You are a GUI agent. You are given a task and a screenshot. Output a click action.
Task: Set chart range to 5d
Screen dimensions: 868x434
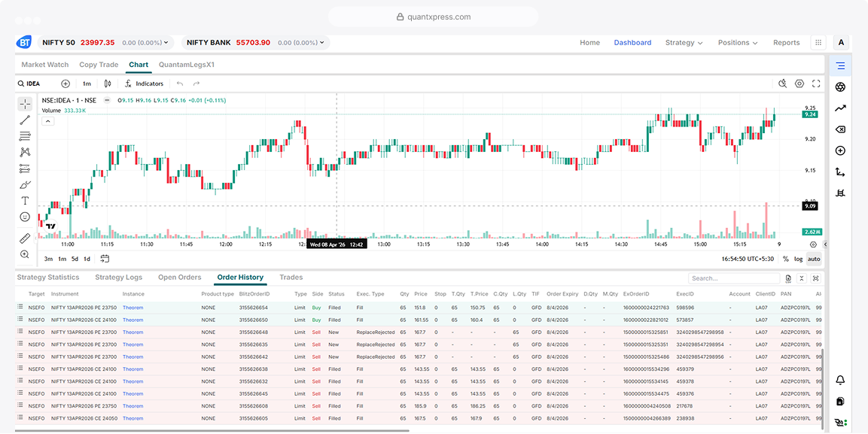[75, 259]
